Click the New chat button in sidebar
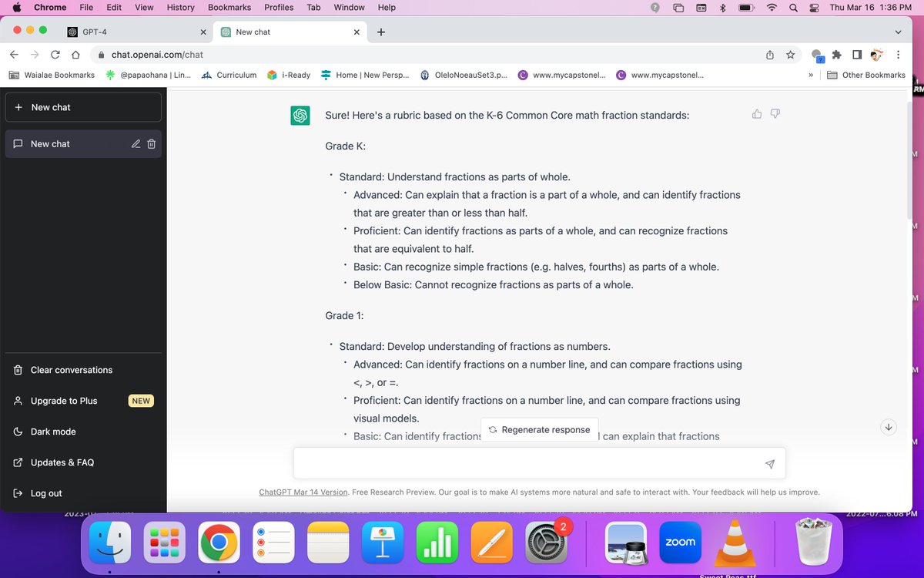924x578 pixels. [x=83, y=107]
